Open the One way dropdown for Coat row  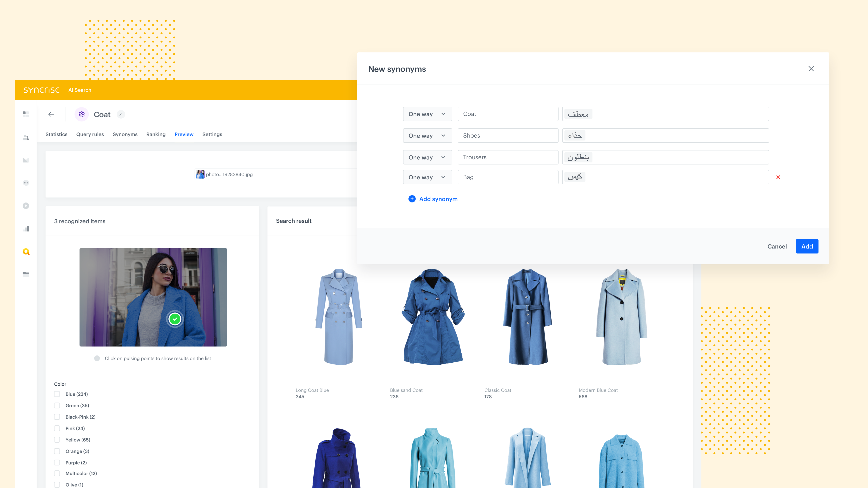pyautogui.click(x=427, y=114)
